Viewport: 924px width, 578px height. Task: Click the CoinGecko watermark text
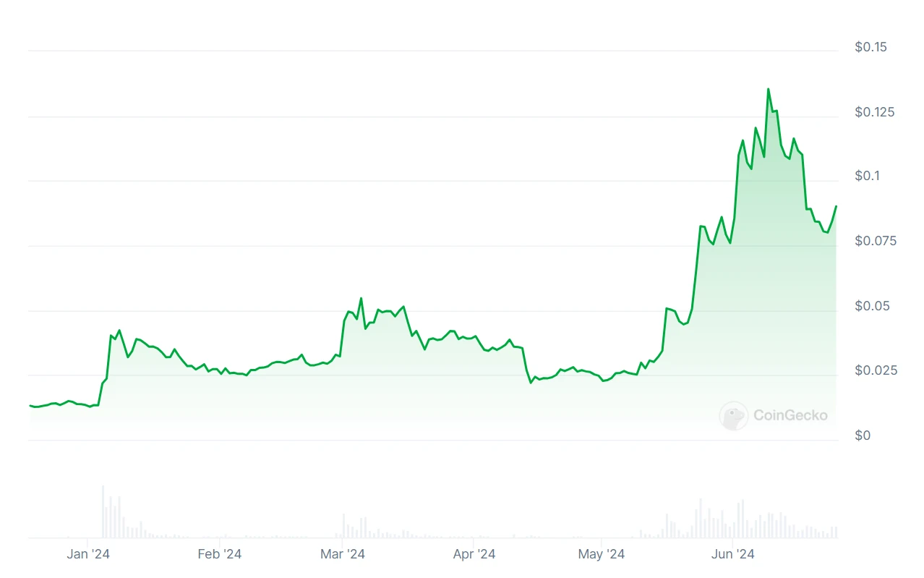790,416
